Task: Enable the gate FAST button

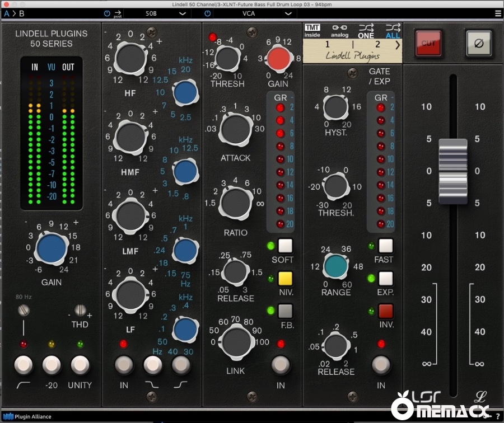Action: pos(385,246)
